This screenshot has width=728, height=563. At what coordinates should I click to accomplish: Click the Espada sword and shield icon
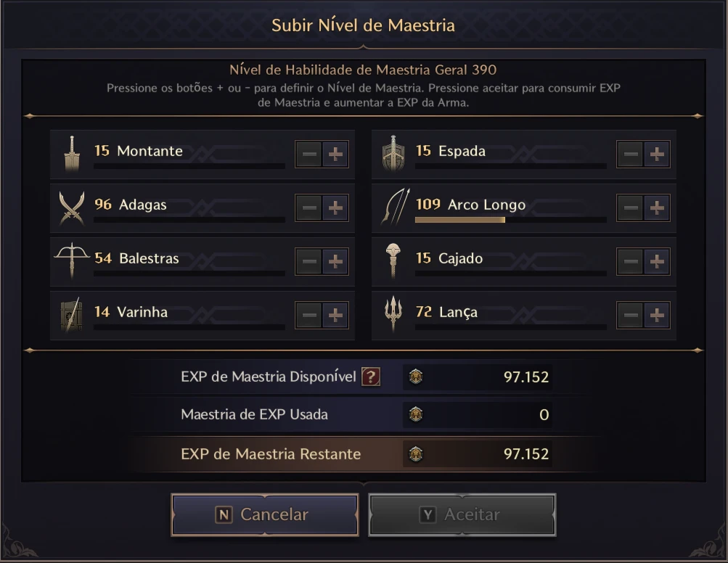(x=393, y=154)
